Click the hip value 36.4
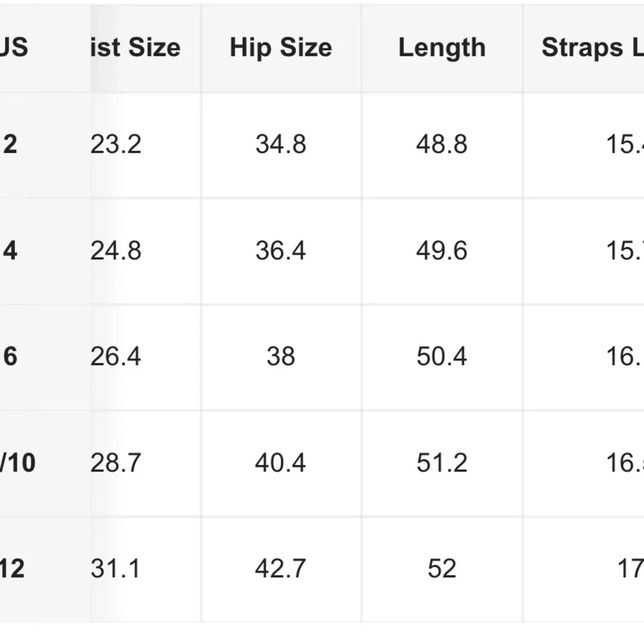 pyautogui.click(x=281, y=251)
